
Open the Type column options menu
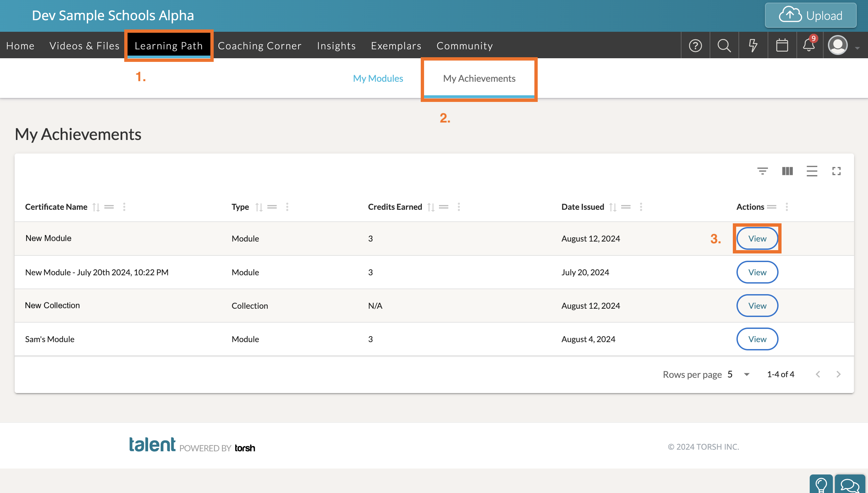point(287,207)
